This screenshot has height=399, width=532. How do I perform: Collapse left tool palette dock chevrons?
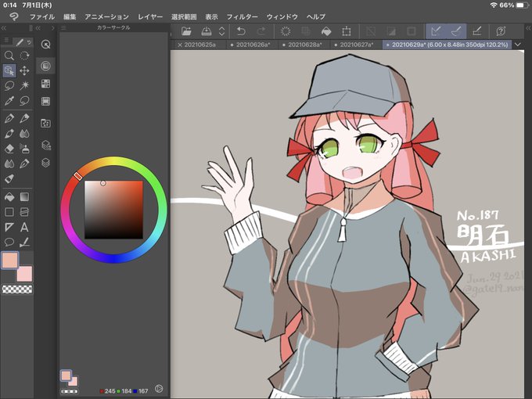pos(4,28)
